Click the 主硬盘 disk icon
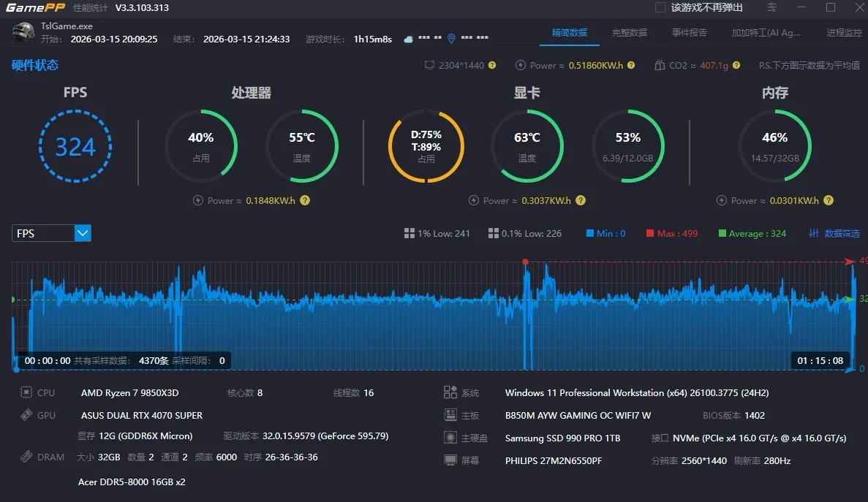Screen dimensions: 868x502 450,437
